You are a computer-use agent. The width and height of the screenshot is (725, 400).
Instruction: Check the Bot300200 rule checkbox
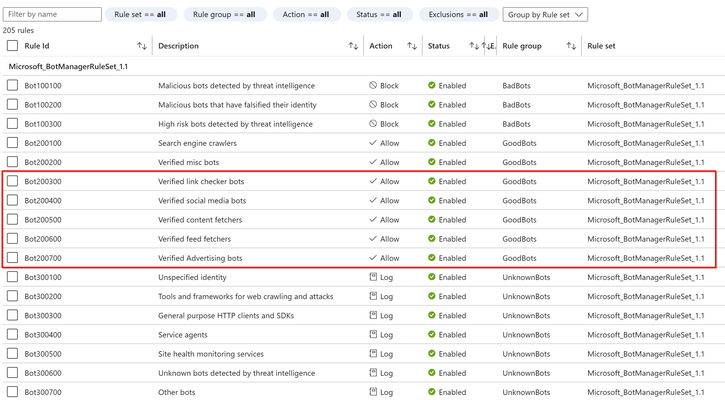pyautogui.click(x=12, y=296)
